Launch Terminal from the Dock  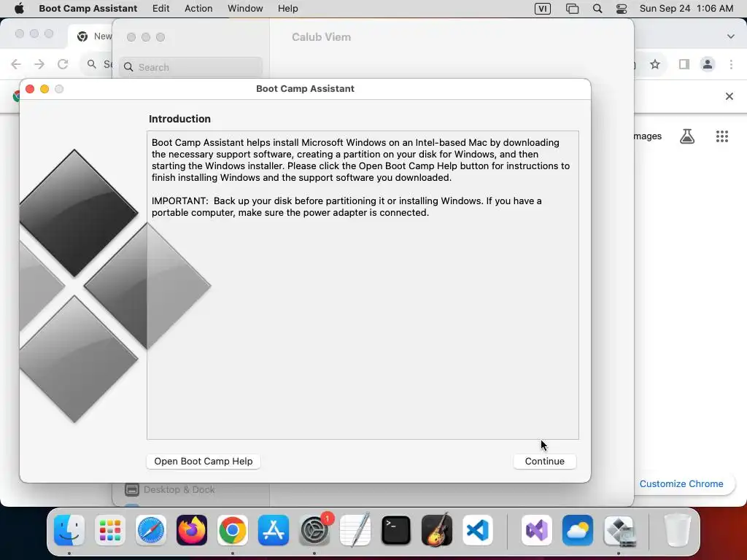pyautogui.click(x=396, y=530)
